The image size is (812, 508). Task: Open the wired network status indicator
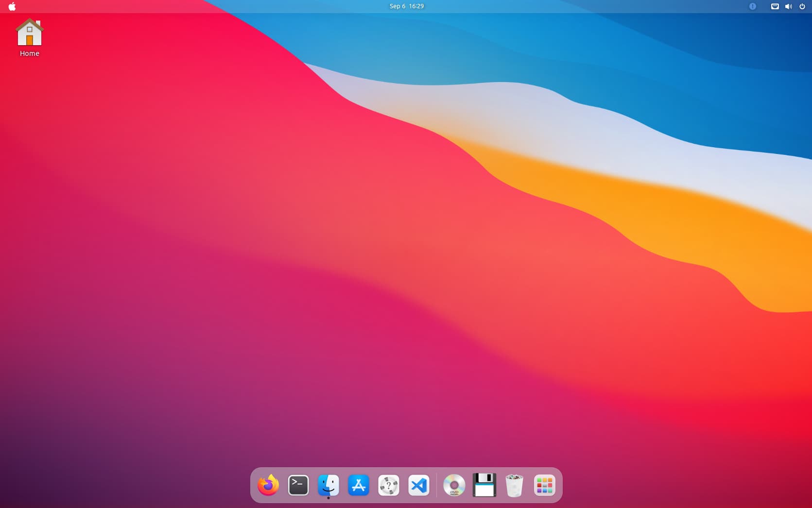click(x=775, y=6)
